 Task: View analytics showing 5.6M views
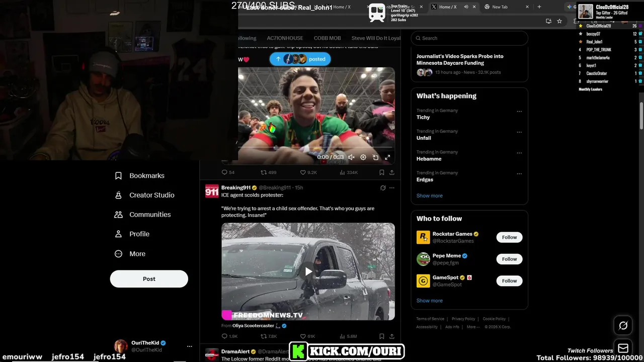pos(348,336)
